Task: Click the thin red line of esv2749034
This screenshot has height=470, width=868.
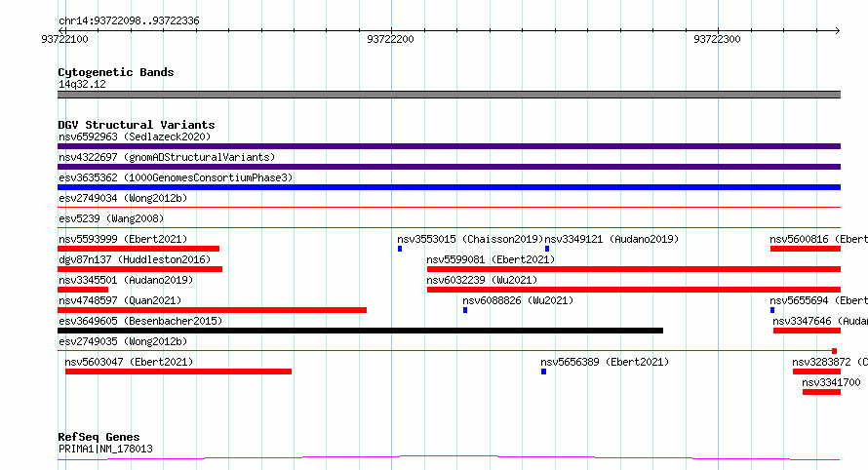Action: tap(449, 208)
